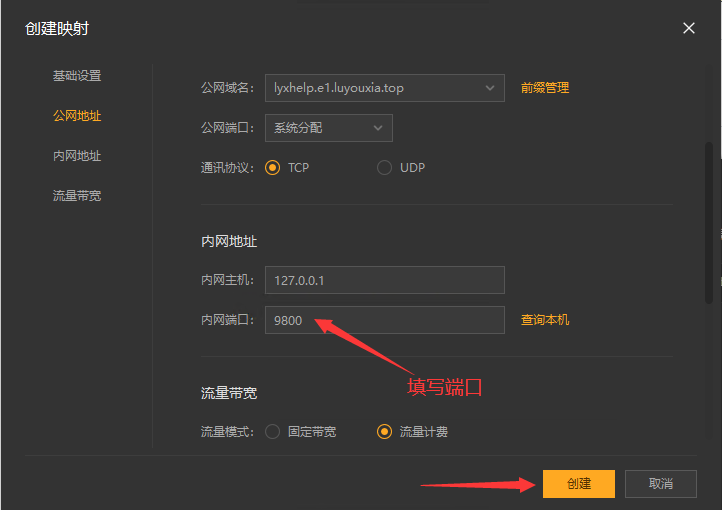Screen dimensions: 722x510
Task: Go to 流量带宽 sidebar section
Action: pos(77,196)
